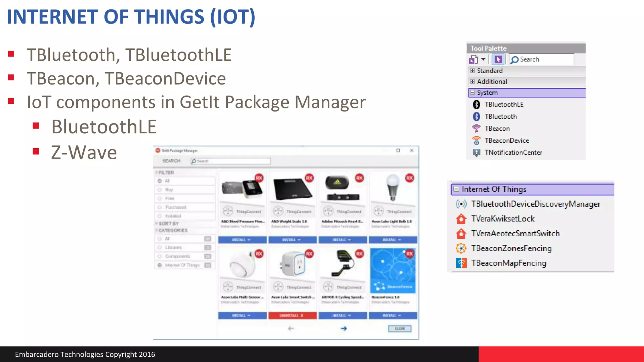Click the TVeraKwiksetLock label

click(x=503, y=219)
